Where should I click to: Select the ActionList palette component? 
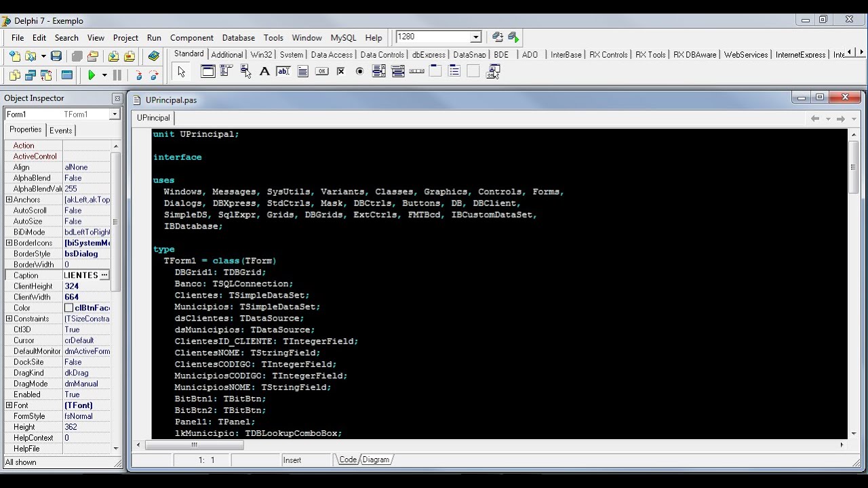tap(492, 71)
